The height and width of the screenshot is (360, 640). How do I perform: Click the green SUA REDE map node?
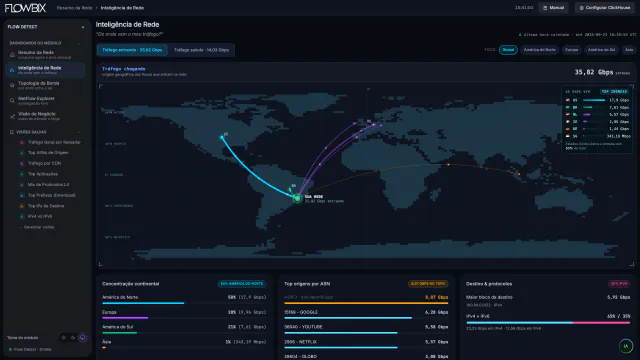(298, 198)
